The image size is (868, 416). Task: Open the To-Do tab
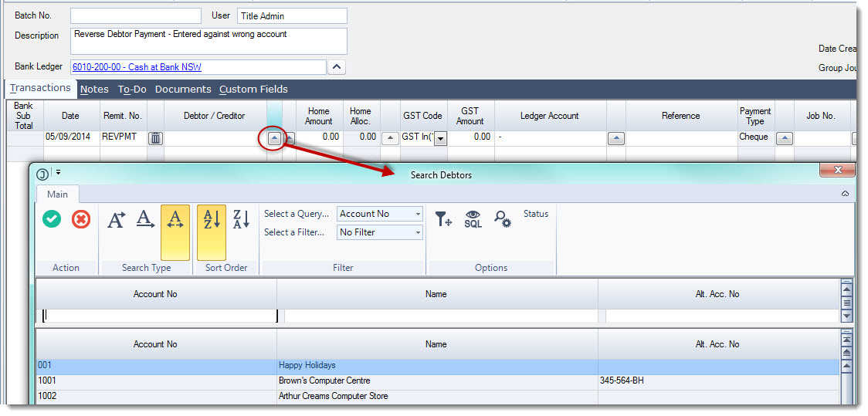132,89
